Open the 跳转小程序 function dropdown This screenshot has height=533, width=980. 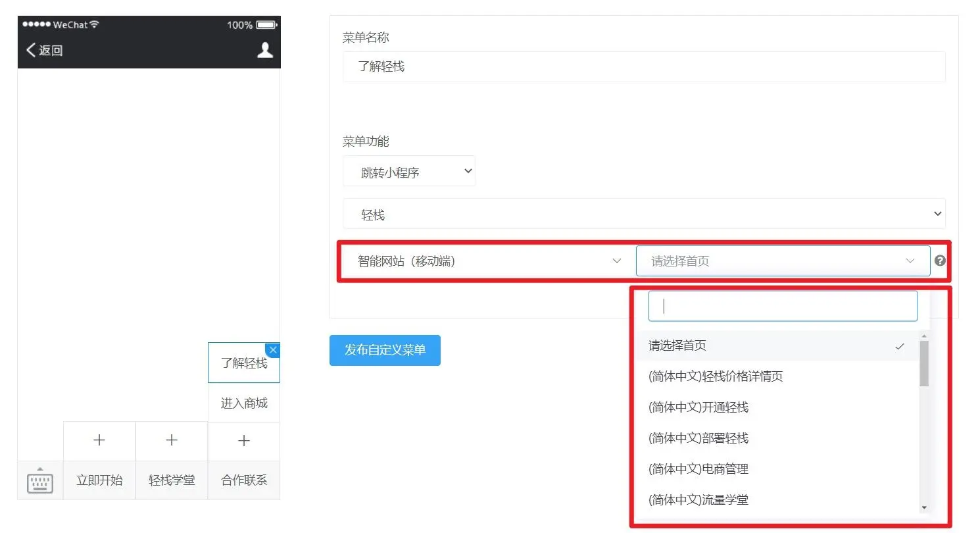coord(409,171)
